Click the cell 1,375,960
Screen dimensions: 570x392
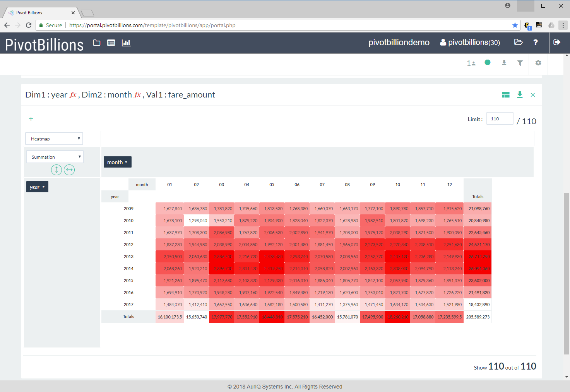point(347,305)
